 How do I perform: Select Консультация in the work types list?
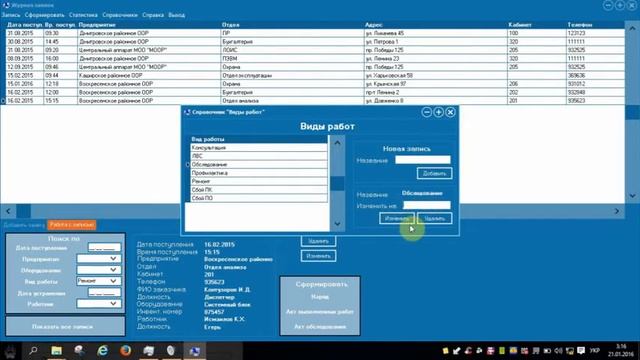coord(259,148)
